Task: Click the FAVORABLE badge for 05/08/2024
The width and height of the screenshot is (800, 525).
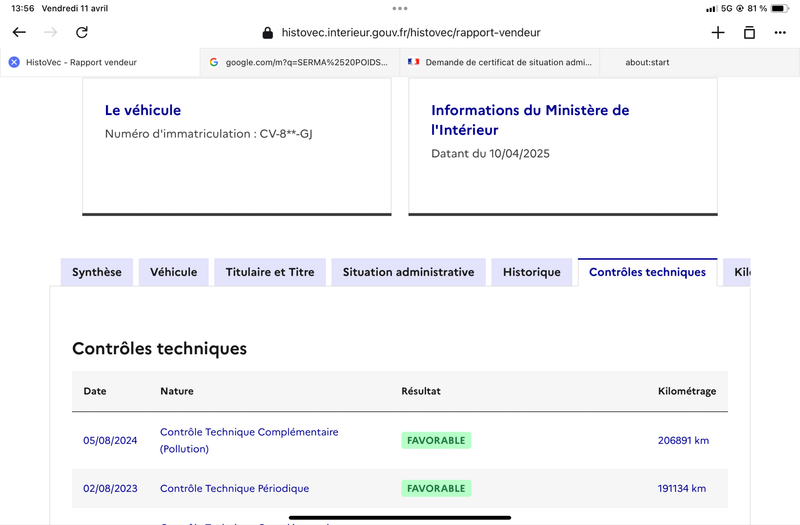Action: (436, 440)
